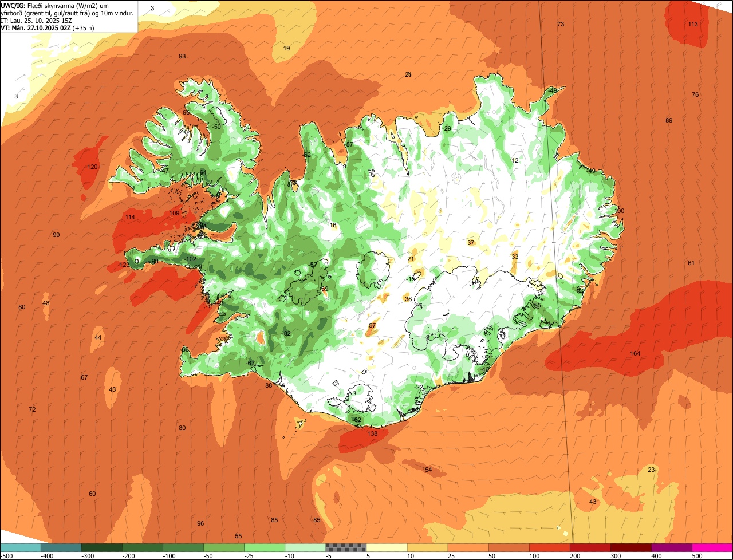Click the map value 60 in the southwest sea
Screen dimensions: 733x560
click(x=92, y=494)
